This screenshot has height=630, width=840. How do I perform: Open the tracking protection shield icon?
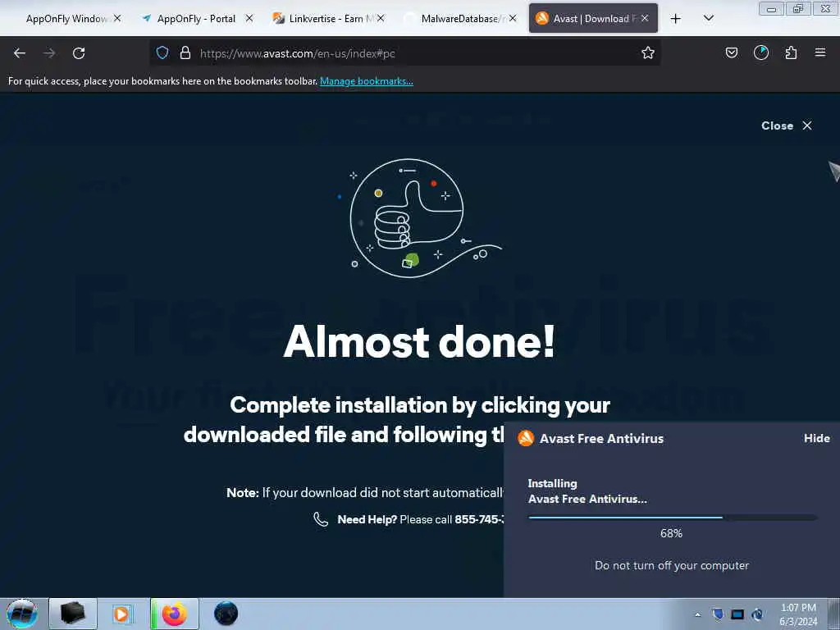[x=162, y=52]
